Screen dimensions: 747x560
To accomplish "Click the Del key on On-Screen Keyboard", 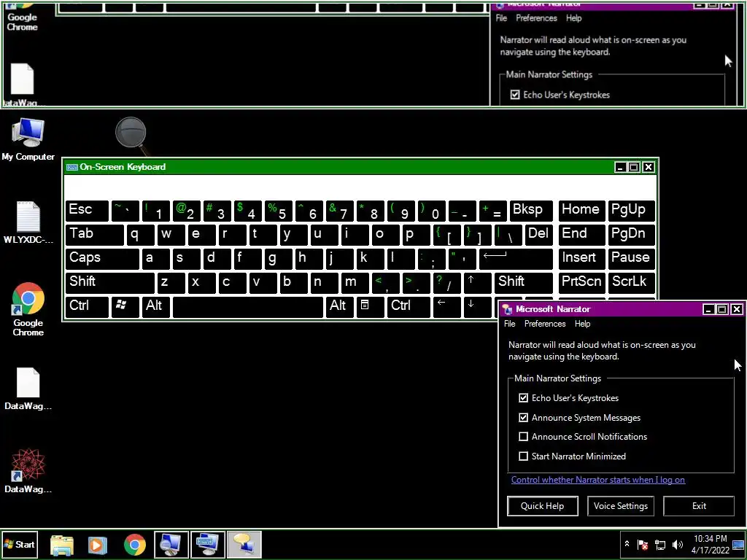I will coord(539,234).
